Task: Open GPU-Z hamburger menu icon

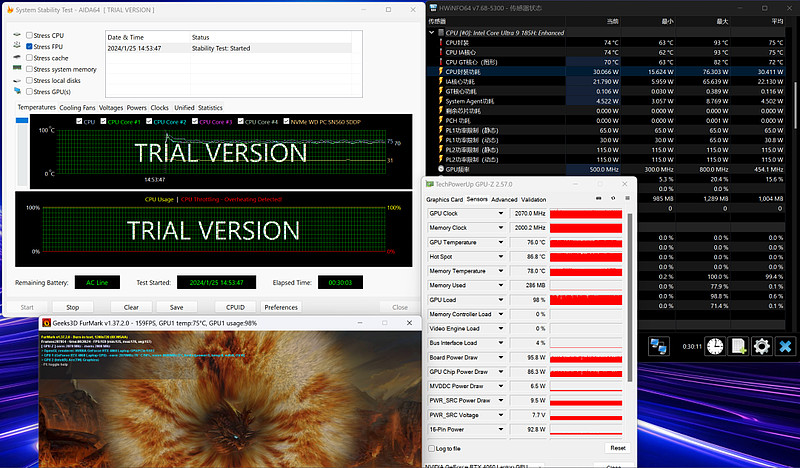Action: 627,198
